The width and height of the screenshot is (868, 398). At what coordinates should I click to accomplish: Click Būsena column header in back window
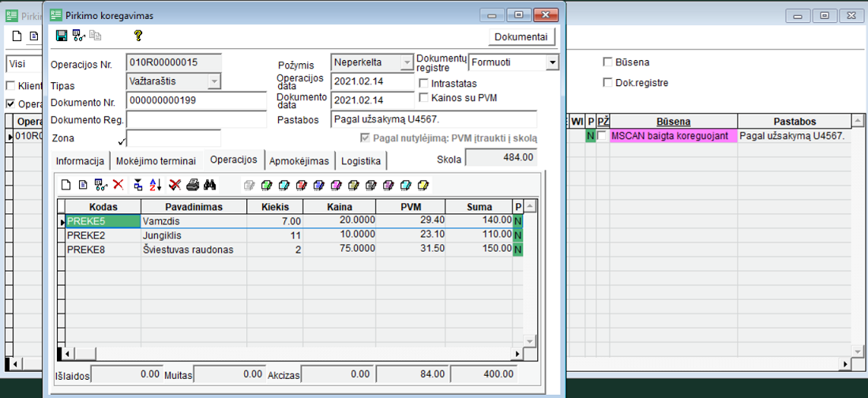673,122
